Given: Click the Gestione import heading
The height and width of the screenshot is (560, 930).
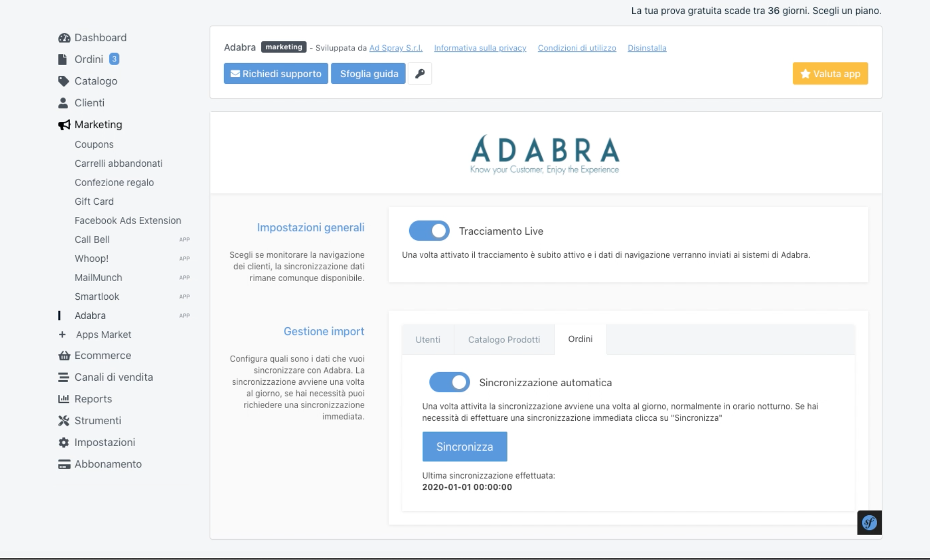Looking at the screenshot, I should click(324, 331).
